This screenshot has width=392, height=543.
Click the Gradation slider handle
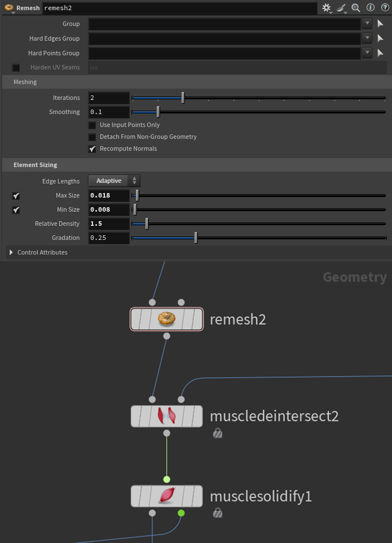click(x=196, y=238)
